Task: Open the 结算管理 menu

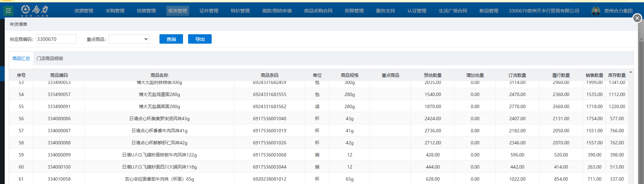Action: 146,11
